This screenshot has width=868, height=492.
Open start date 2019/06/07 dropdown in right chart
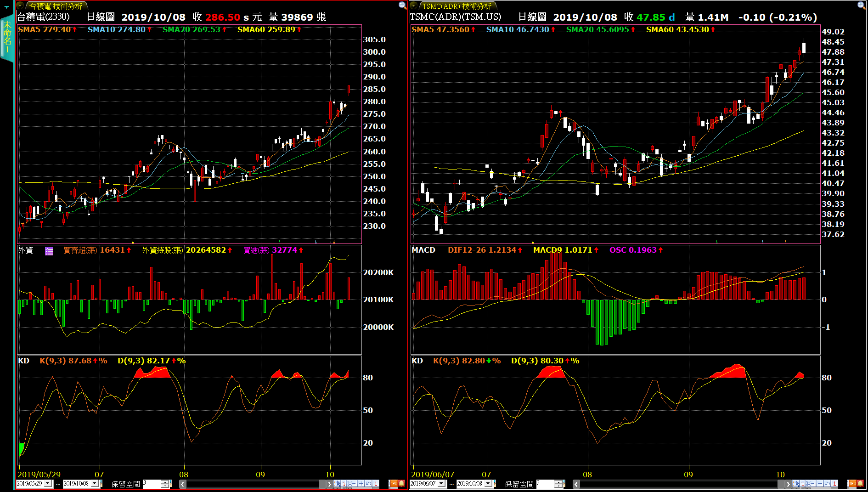tap(442, 484)
